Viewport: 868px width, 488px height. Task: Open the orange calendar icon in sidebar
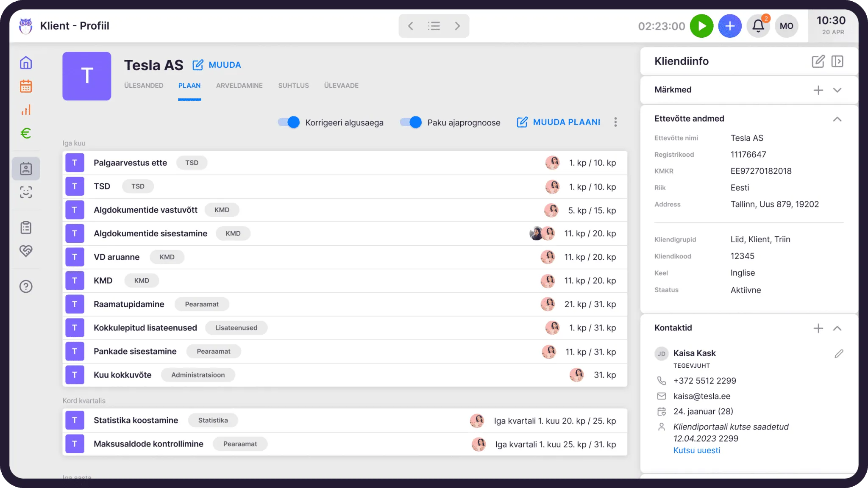click(x=26, y=86)
